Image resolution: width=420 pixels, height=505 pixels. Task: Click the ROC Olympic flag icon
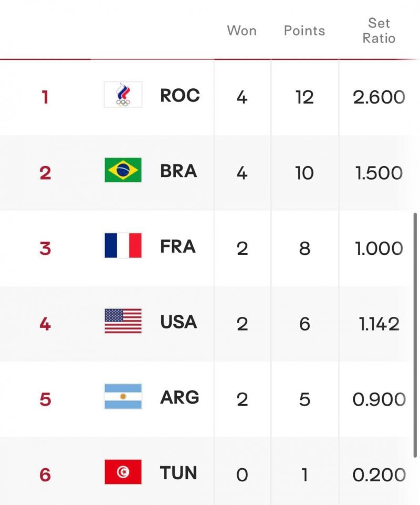coord(123,95)
